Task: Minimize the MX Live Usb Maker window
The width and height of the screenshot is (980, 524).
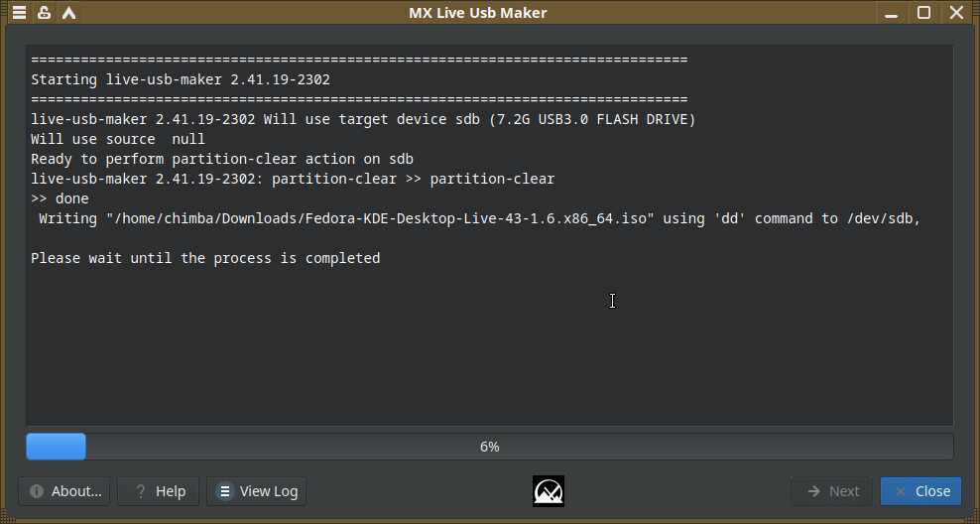Action: [892, 13]
